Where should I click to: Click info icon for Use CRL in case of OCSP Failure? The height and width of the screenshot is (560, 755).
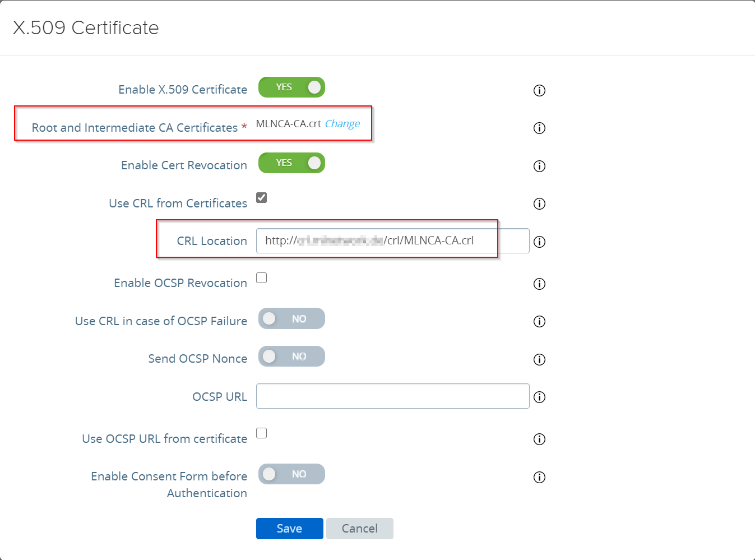(539, 322)
